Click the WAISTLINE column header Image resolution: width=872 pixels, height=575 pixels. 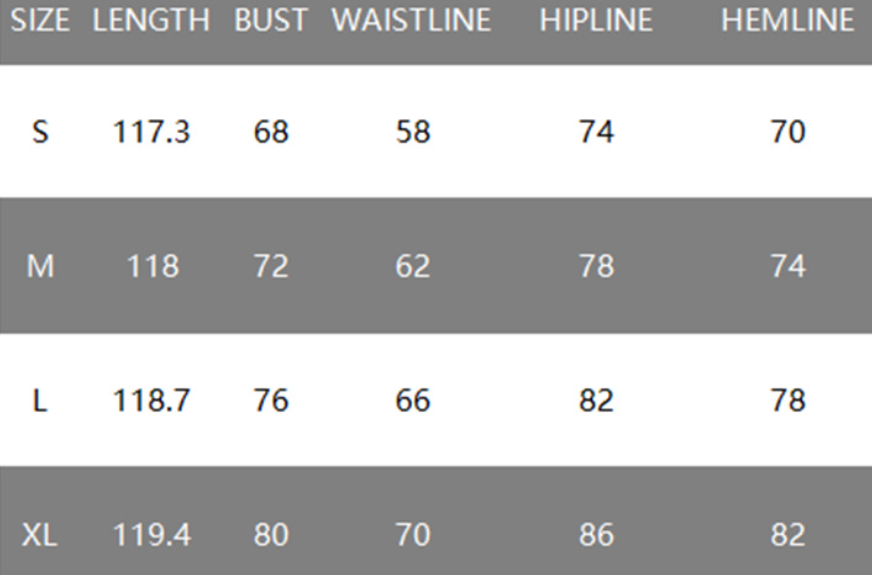pyautogui.click(x=412, y=20)
